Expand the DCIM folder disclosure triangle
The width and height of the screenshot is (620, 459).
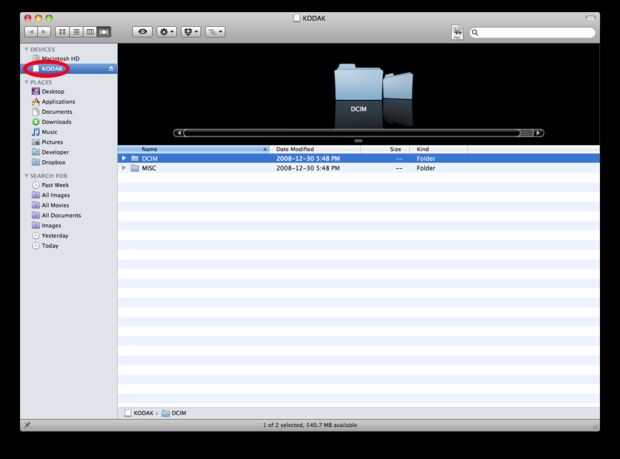[x=123, y=159]
